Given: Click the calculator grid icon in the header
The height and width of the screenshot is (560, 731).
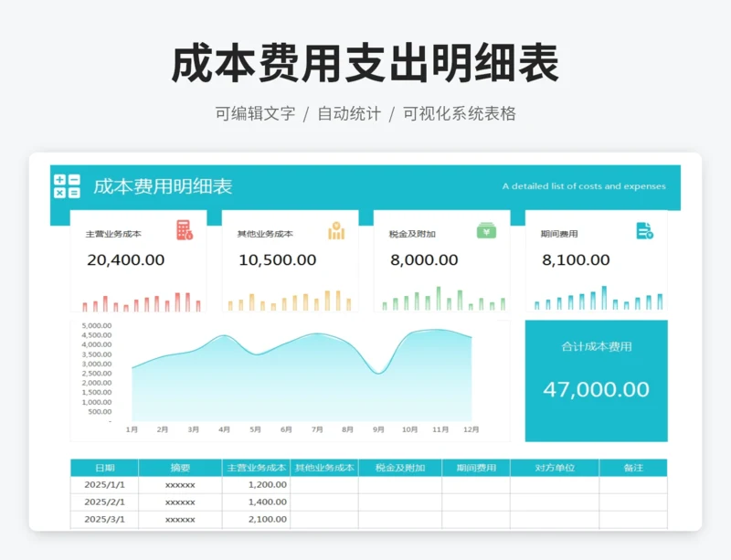Looking at the screenshot, I should pos(67,186).
